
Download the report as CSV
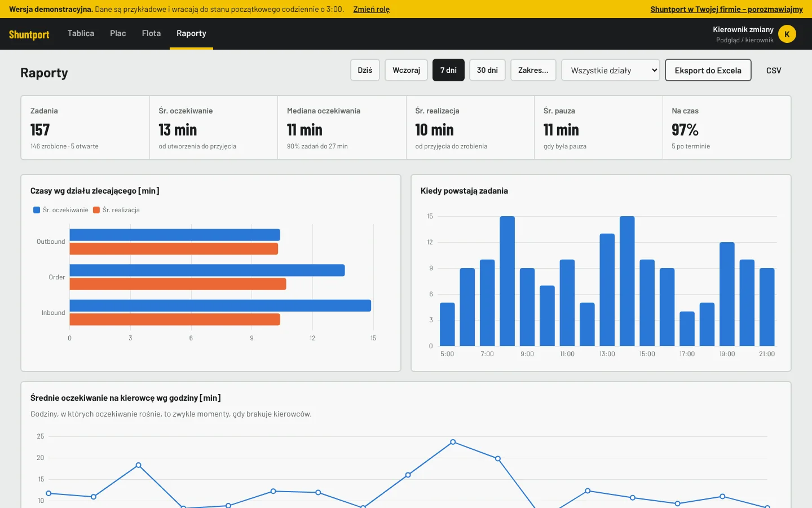point(774,70)
